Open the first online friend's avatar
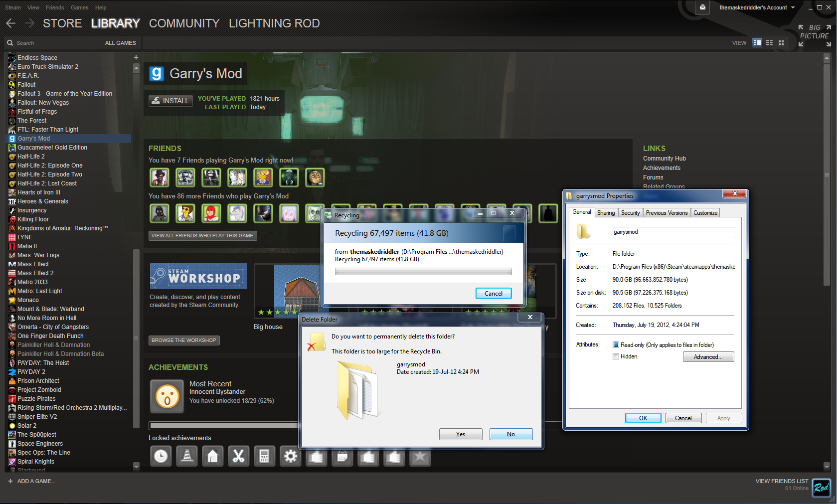The width and height of the screenshot is (837, 504). click(x=160, y=177)
